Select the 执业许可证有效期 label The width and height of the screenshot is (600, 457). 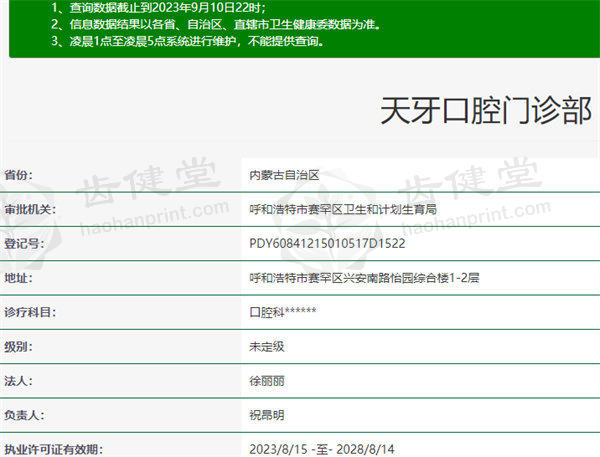point(53,449)
